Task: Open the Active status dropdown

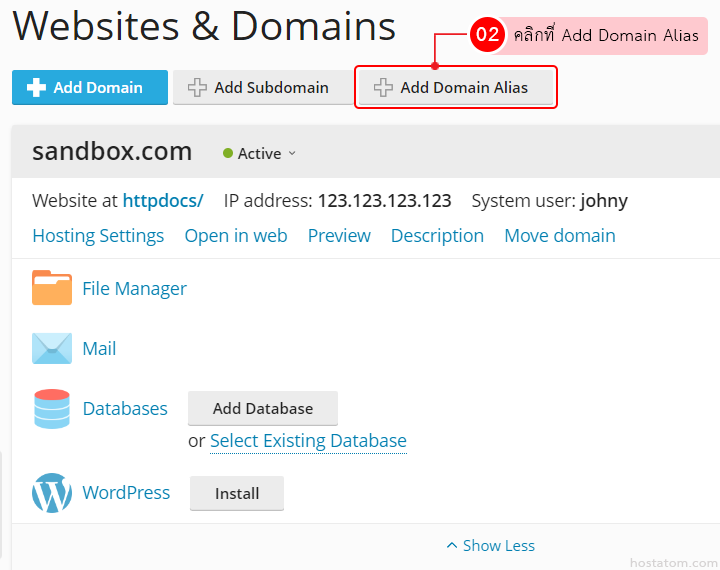Action: point(292,154)
